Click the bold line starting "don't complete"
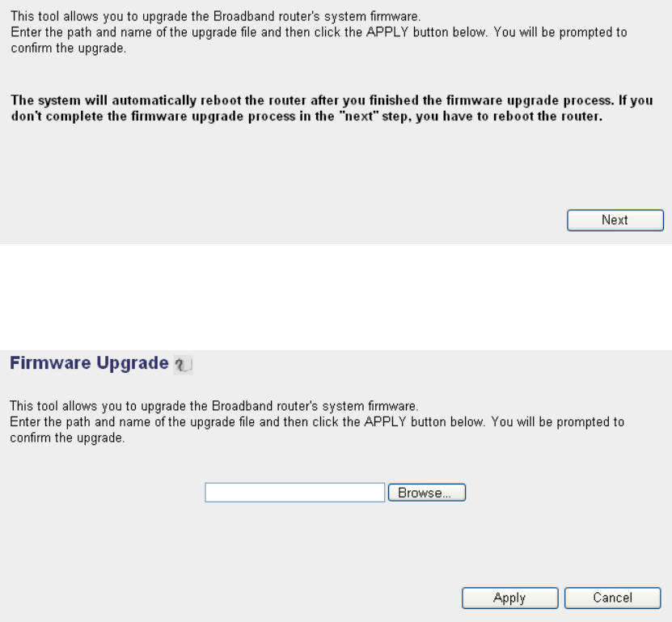 (306, 116)
